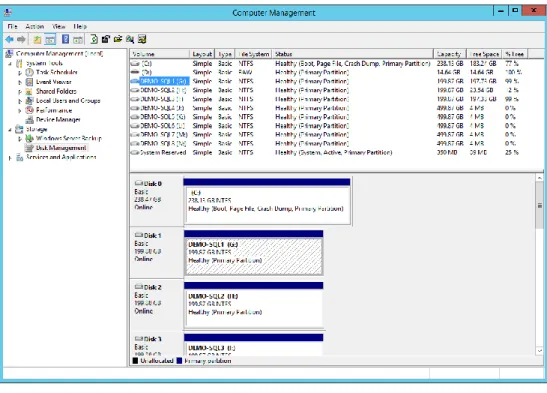Expand Windows Server Backup node
Viewport: 547px width, 393px height.
pos(20,139)
